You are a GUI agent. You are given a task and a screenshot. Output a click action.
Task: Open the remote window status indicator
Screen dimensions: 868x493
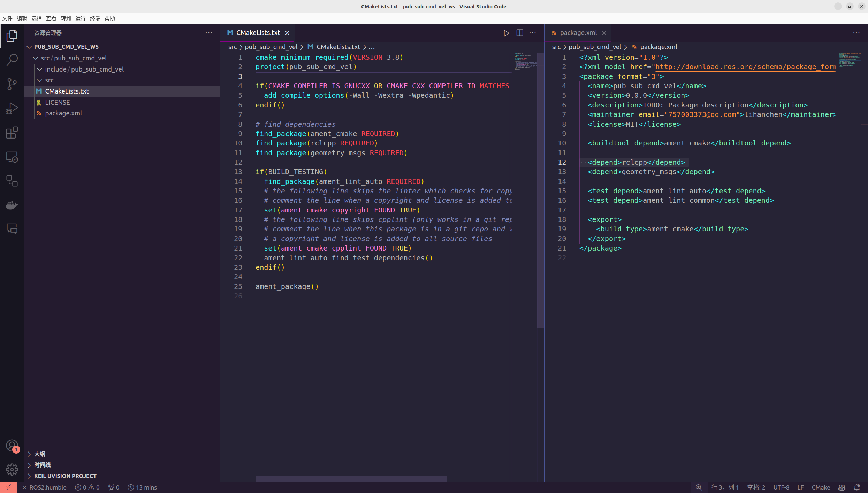point(8,487)
